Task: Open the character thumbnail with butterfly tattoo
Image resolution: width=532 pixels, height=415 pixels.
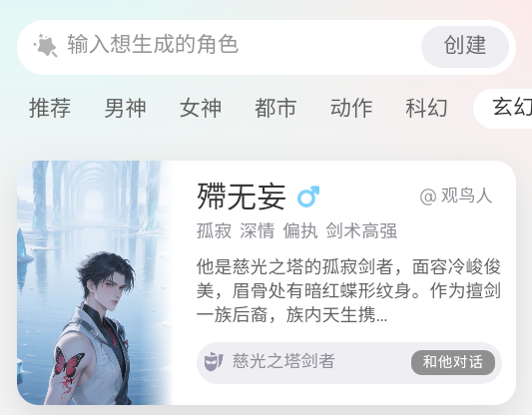Action: [95, 282]
